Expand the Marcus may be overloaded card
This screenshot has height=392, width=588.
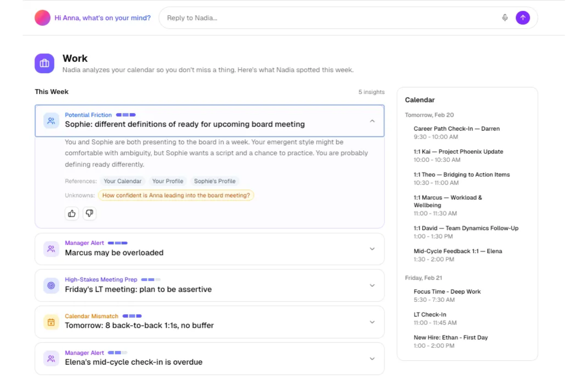coord(372,249)
